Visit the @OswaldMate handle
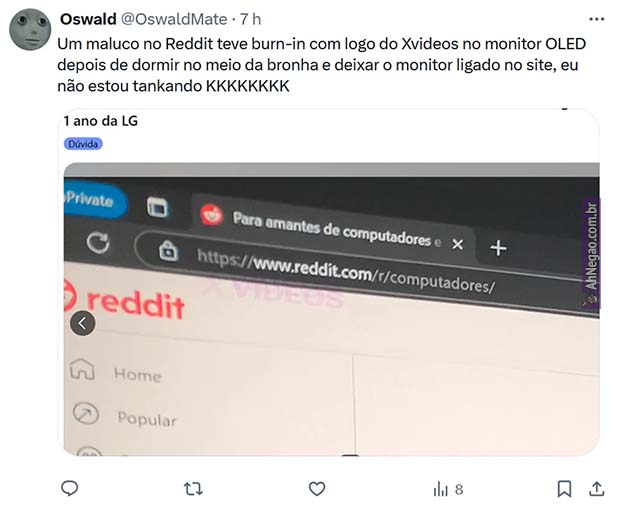620x507 pixels. point(174,19)
